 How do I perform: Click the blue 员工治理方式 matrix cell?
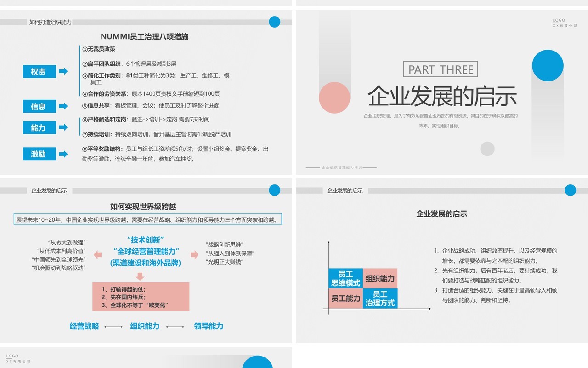tap(380, 298)
